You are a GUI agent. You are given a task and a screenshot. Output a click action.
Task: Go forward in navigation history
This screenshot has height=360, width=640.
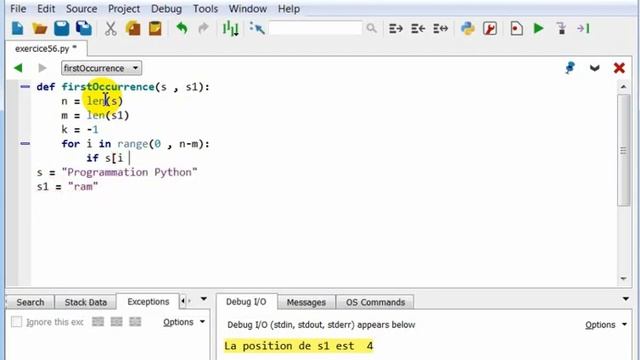42,68
